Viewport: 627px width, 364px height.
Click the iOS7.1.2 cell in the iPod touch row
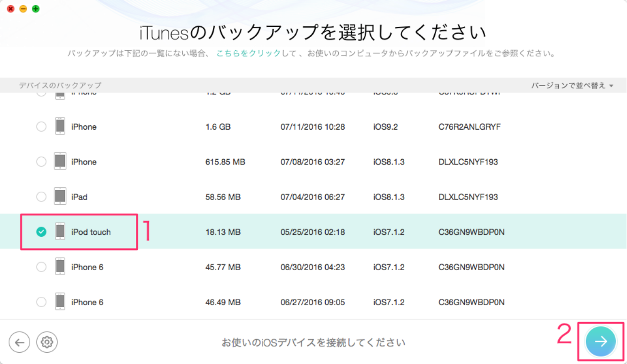[389, 232]
